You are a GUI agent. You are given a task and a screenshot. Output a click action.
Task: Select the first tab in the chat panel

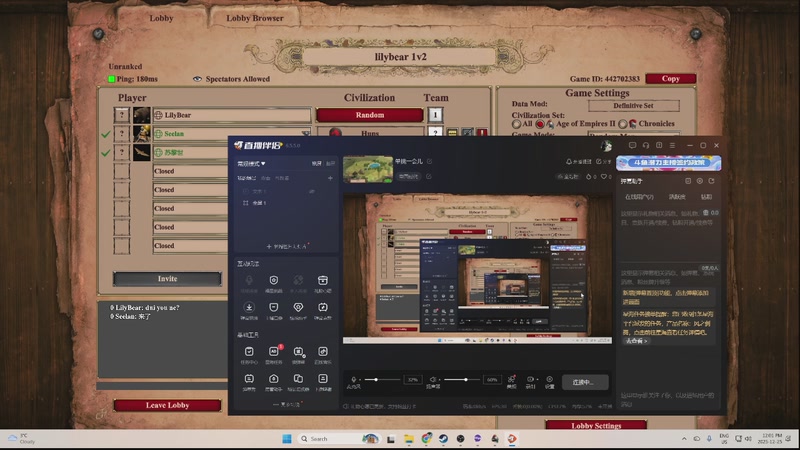(x=639, y=197)
